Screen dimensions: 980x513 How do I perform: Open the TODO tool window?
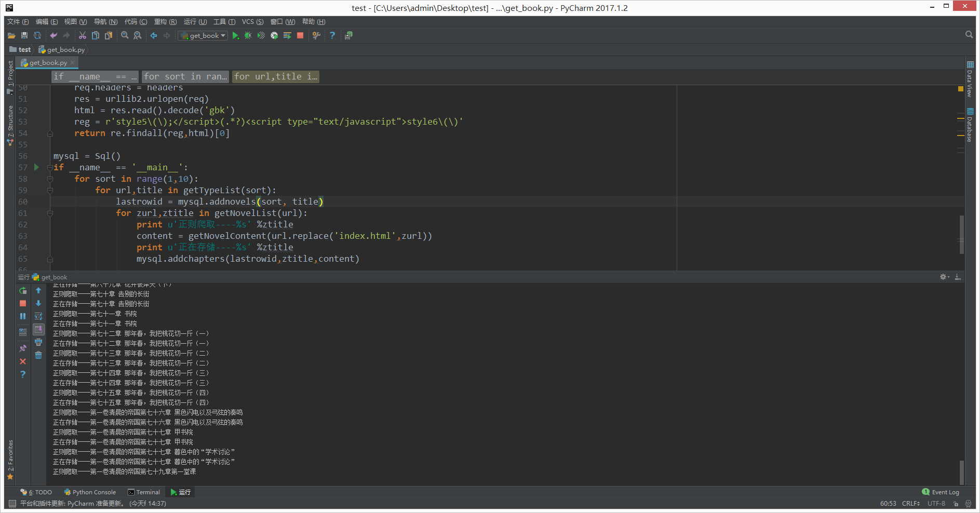(x=36, y=492)
